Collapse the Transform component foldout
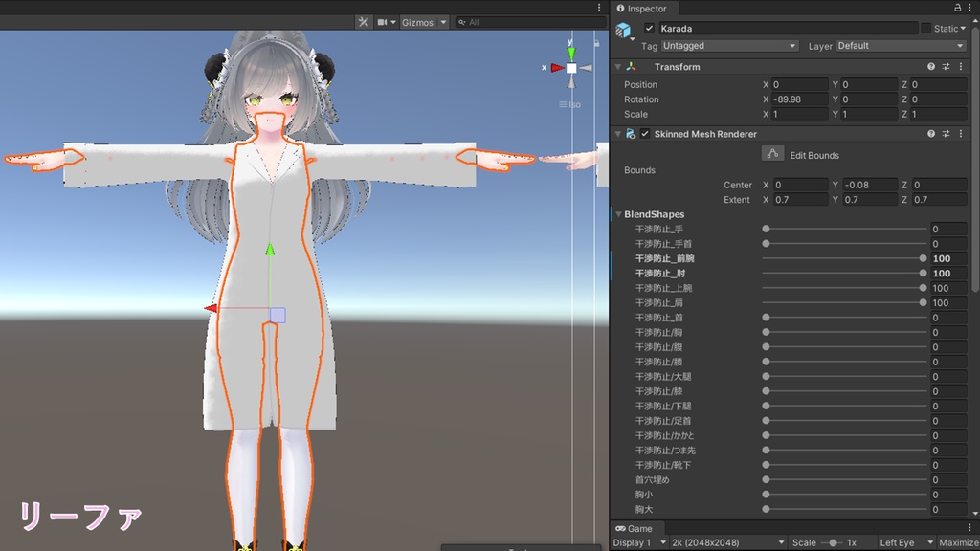This screenshot has width=980, height=551. pos(618,67)
